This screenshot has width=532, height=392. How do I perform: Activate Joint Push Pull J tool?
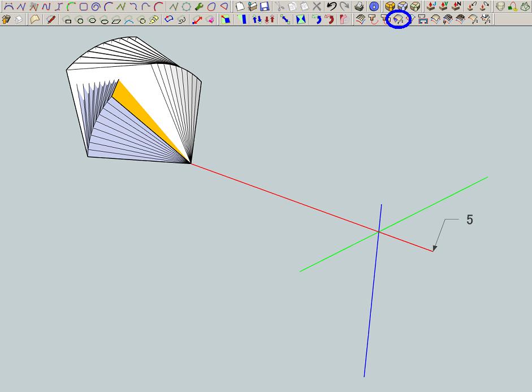(x=431, y=6)
